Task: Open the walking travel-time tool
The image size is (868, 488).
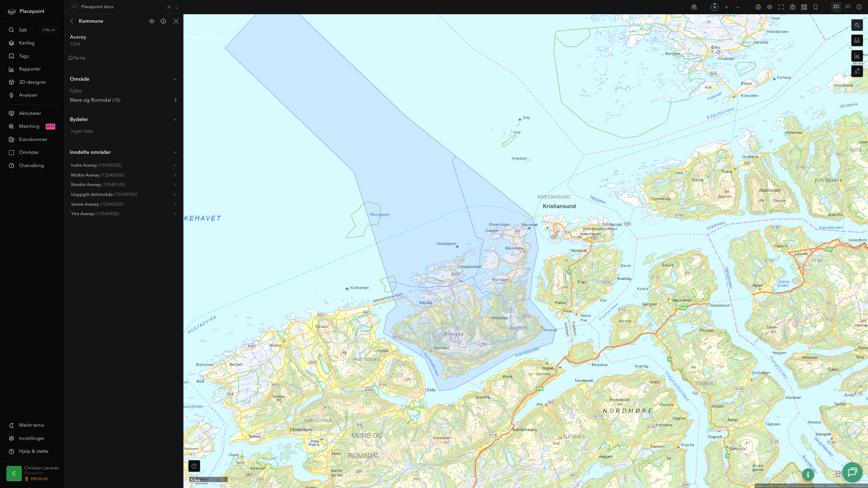Action: click(x=857, y=71)
